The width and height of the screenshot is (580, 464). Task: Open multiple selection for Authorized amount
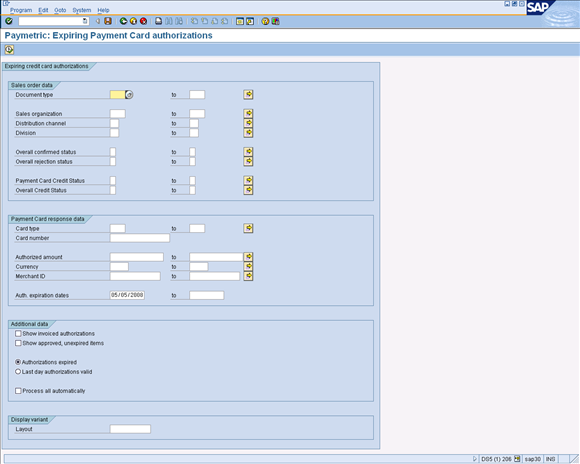coord(248,257)
